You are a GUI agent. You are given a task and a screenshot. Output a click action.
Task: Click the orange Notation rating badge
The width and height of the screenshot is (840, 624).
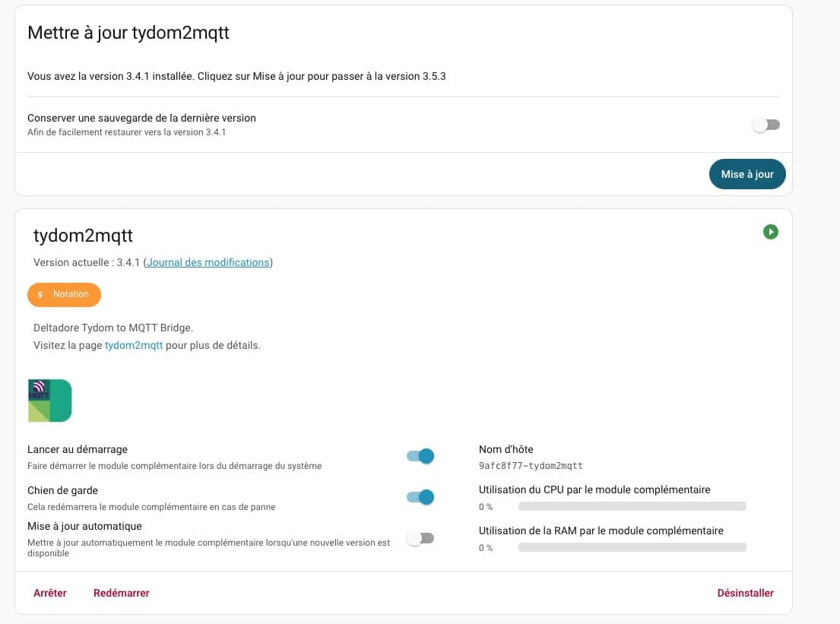pyautogui.click(x=64, y=295)
